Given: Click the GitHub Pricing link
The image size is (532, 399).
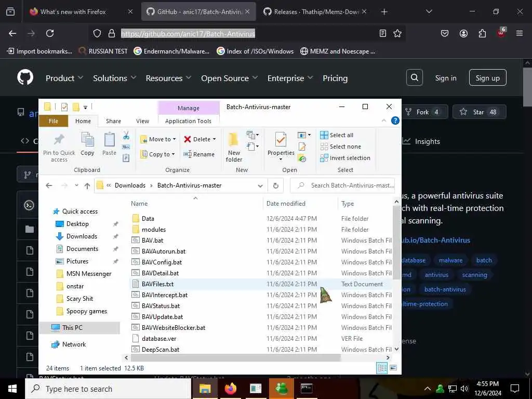Looking at the screenshot, I should click(335, 78).
